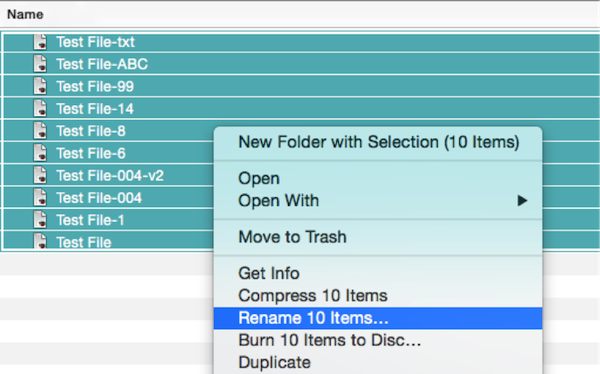The image size is (600, 374).
Task: Click the Test File-txt file icon
Action: point(40,42)
